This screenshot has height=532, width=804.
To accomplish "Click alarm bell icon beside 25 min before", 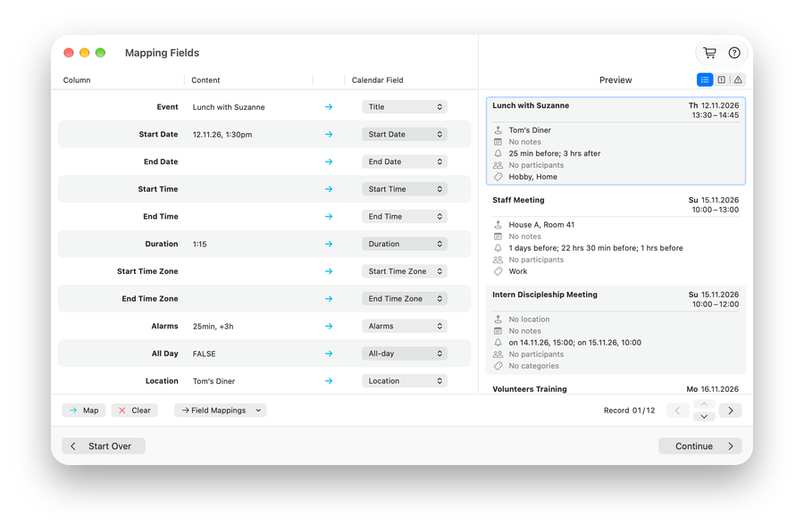I will pyautogui.click(x=498, y=154).
